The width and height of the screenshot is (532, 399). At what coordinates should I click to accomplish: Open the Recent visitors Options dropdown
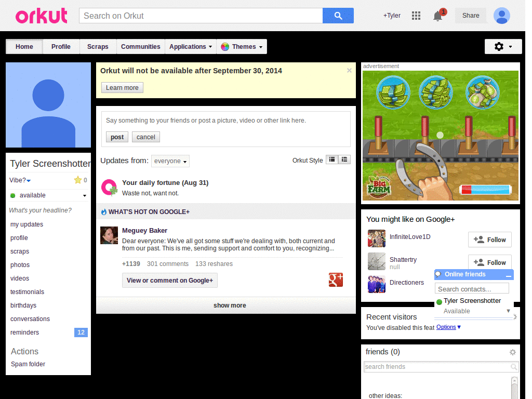point(448,327)
